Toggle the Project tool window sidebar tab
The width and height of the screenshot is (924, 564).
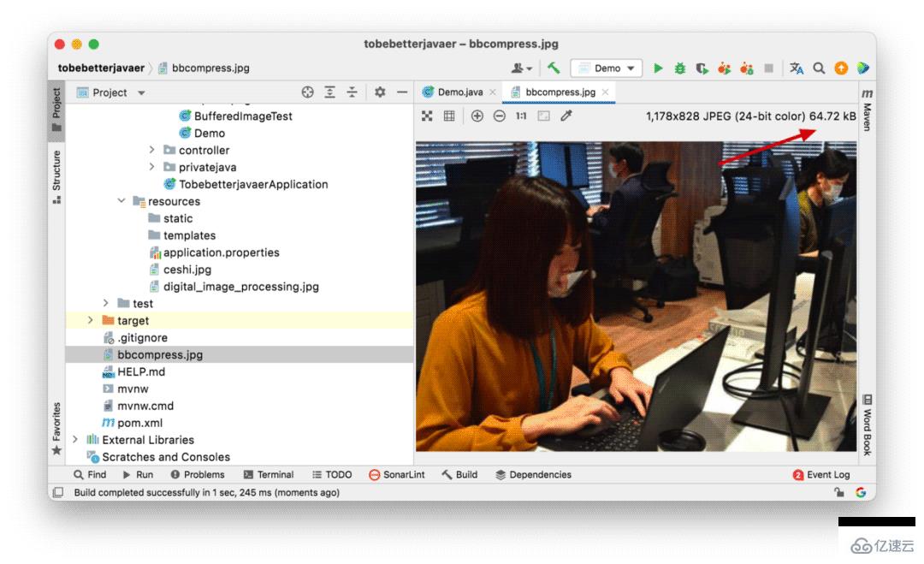[56, 110]
